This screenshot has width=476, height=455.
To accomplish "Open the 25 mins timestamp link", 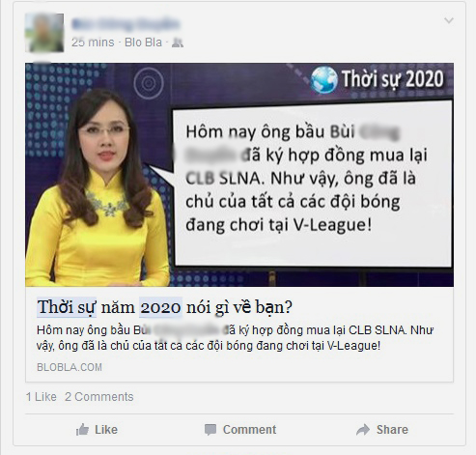I will (x=93, y=43).
